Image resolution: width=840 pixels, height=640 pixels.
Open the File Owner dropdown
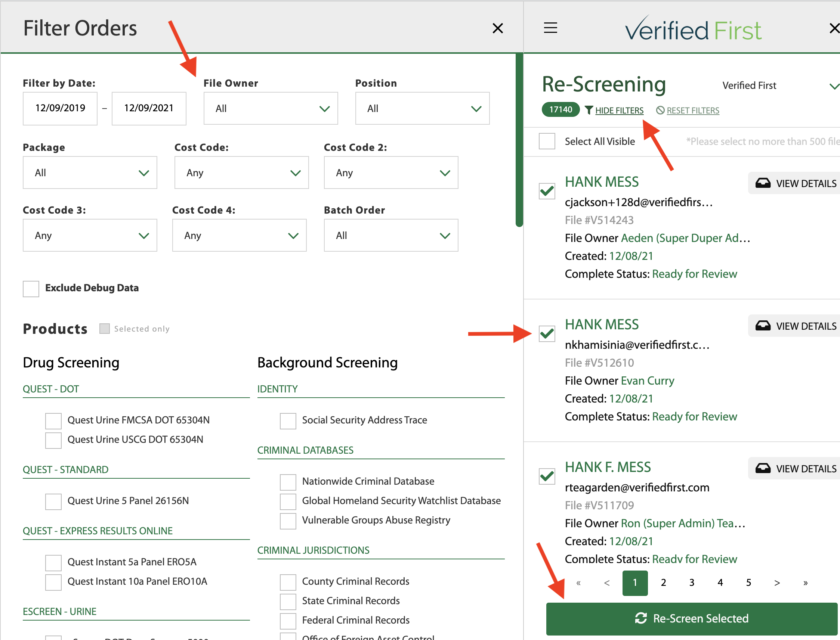271,108
